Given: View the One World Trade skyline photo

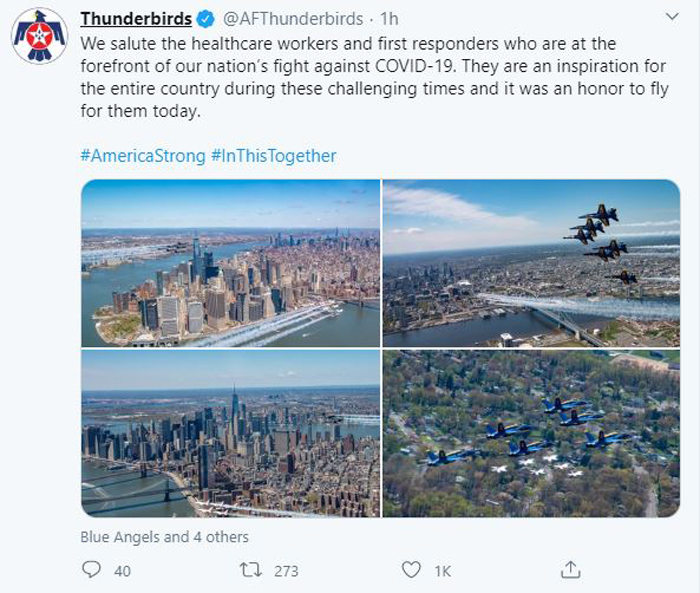Looking at the screenshot, I should pos(231,434).
